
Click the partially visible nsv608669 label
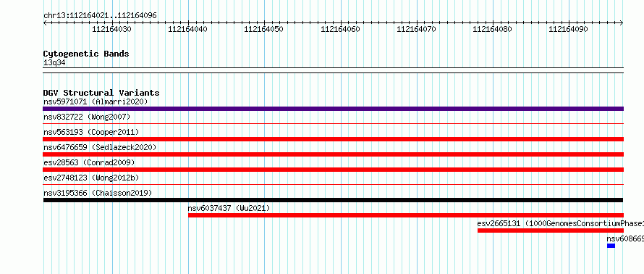[625, 238]
